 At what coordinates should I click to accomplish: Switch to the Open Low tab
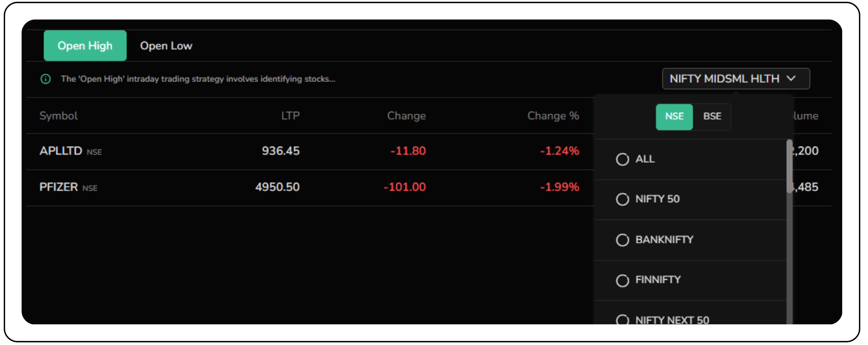click(x=166, y=45)
